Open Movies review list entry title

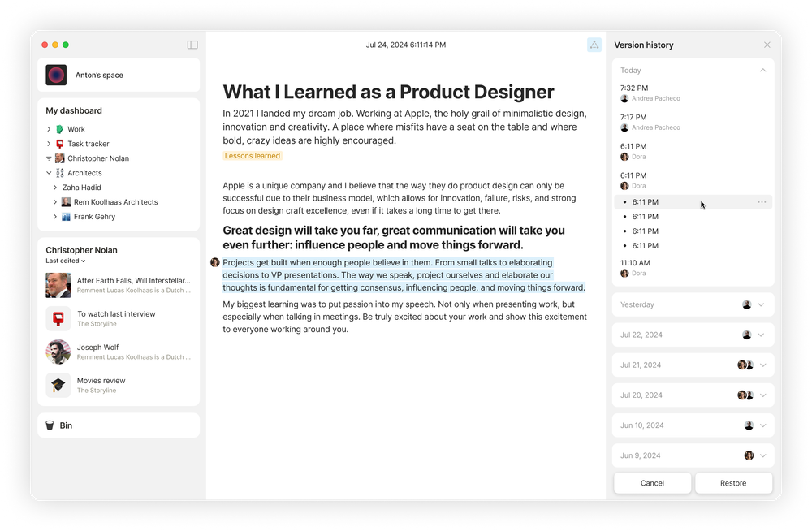pyautogui.click(x=101, y=380)
